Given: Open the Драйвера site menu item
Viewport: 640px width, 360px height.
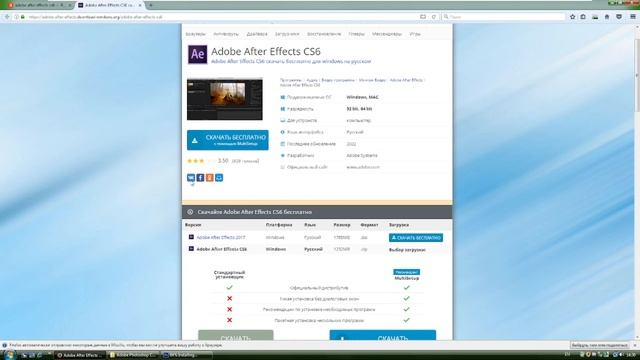Looking at the screenshot, I should (257, 34).
